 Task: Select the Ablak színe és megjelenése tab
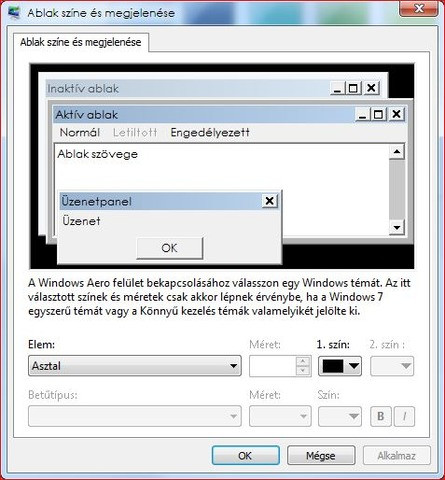tap(81, 42)
